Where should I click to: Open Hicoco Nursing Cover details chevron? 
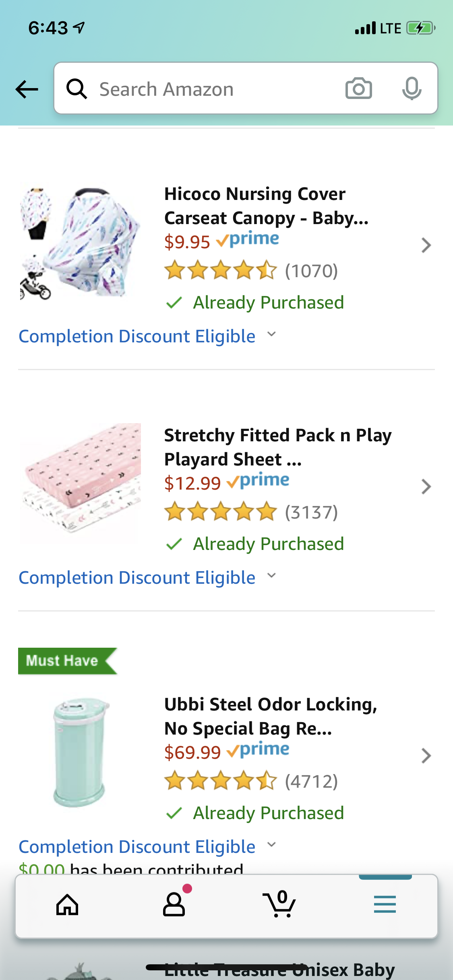tap(426, 245)
